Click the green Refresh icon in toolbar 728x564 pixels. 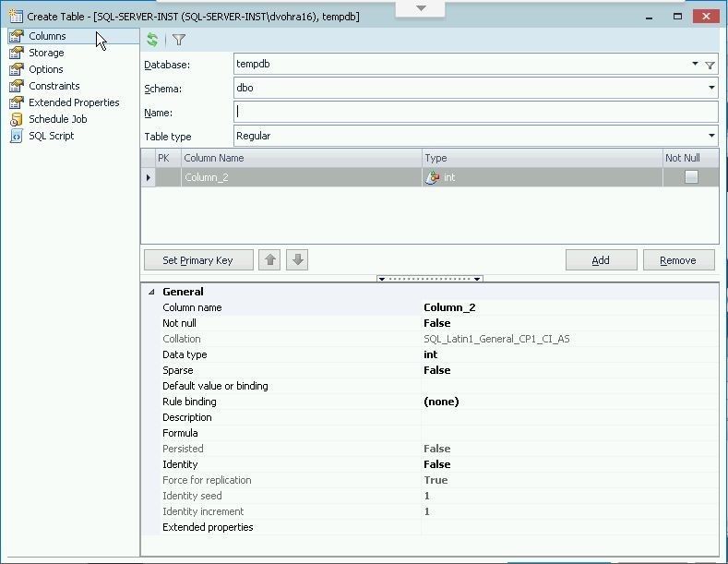(152, 40)
